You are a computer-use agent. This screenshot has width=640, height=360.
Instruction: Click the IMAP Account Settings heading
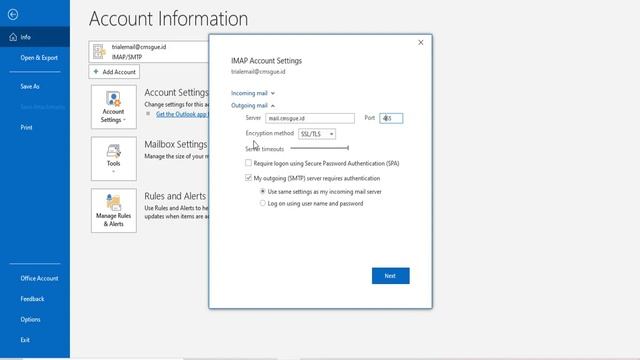[x=266, y=61]
